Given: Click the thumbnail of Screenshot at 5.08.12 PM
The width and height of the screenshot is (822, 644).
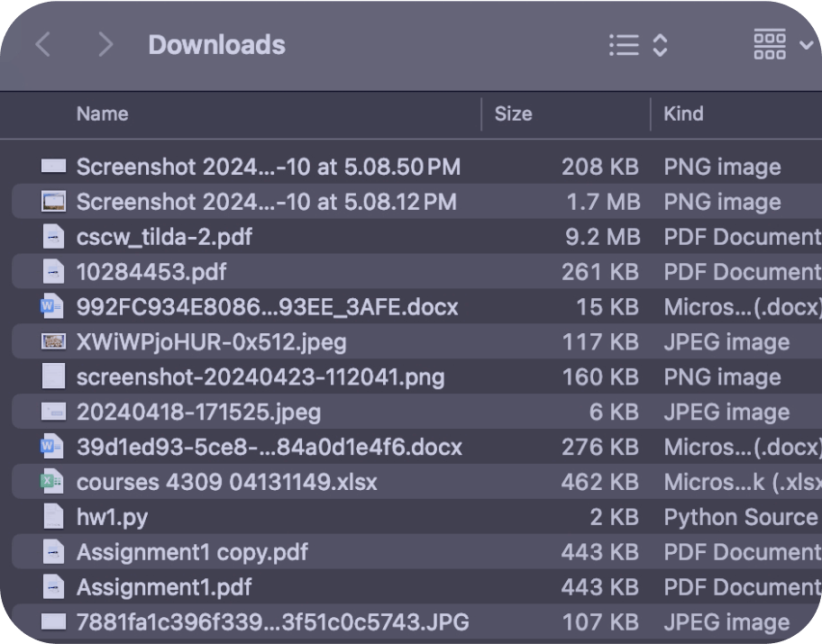Looking at the screenshot, I should point(54,202).
